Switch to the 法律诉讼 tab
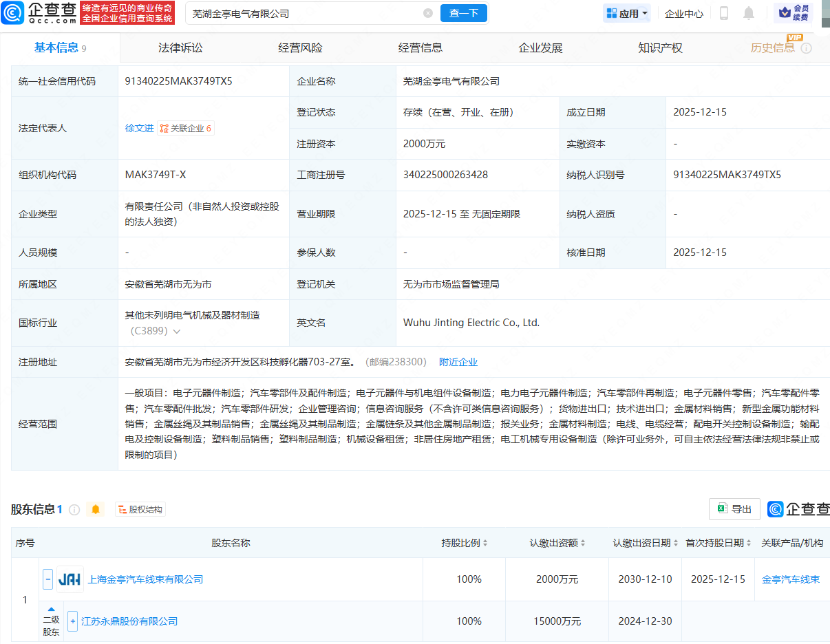Image resolution: width=830 pixels, height=644 pixels. point(180,48)
